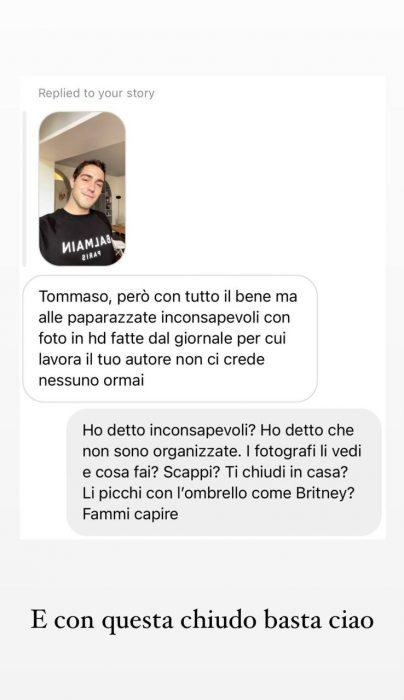Select the gray reply bubble "Ho detto inconsapevoli?"
This screenshot has height=700, width=404.
pos(224,472)
